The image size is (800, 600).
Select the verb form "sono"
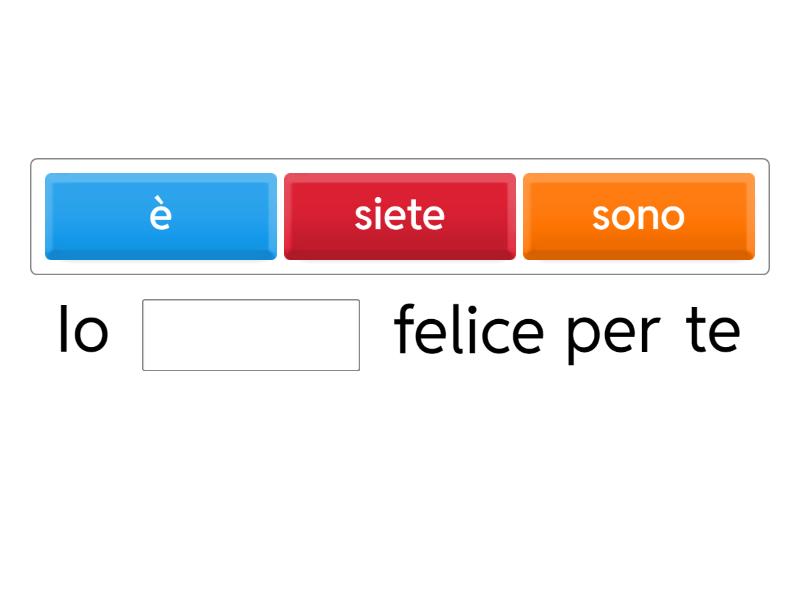point(638,216)
